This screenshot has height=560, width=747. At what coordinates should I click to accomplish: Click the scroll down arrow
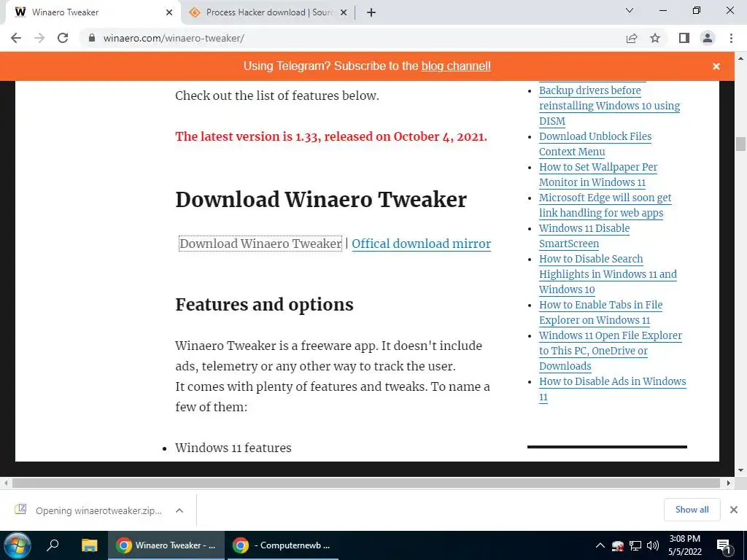740,470
